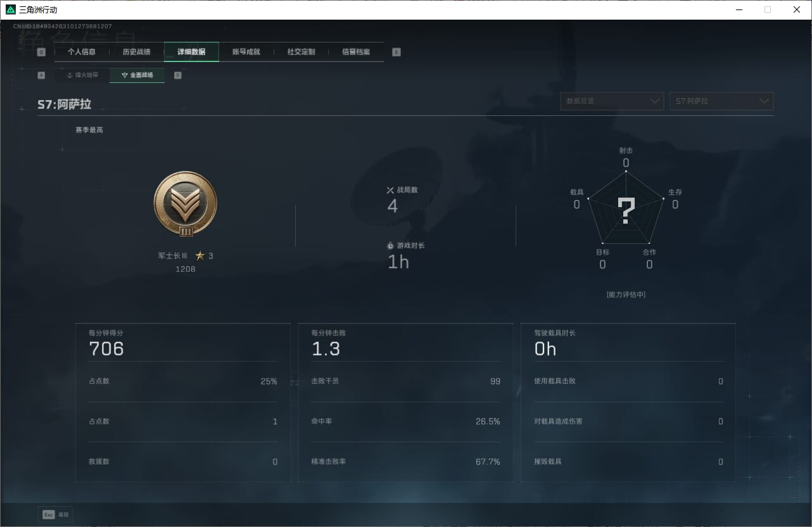Click the 军士长 III rank badge emblem
This screenshot has height=527, width=812.
click(186, 205)
